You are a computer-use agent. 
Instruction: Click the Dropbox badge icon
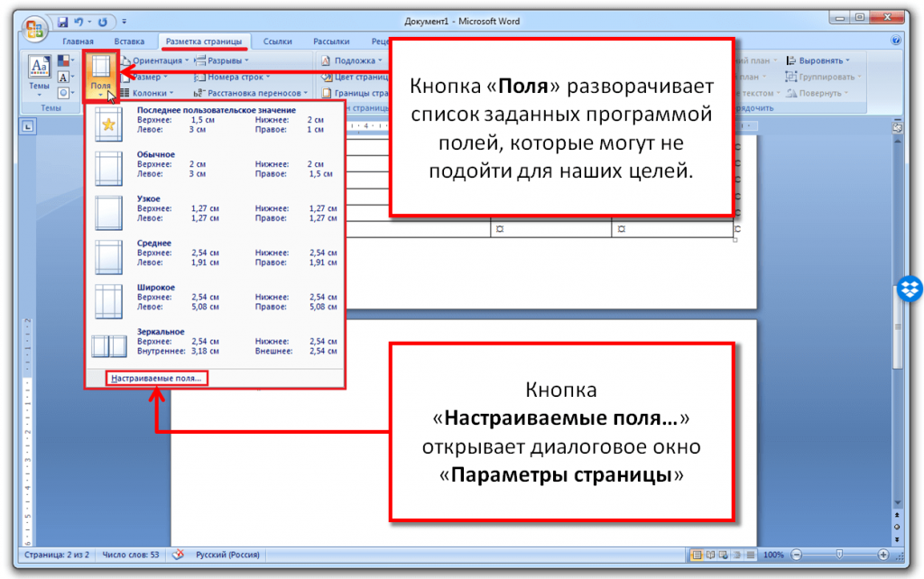(909, 290)
